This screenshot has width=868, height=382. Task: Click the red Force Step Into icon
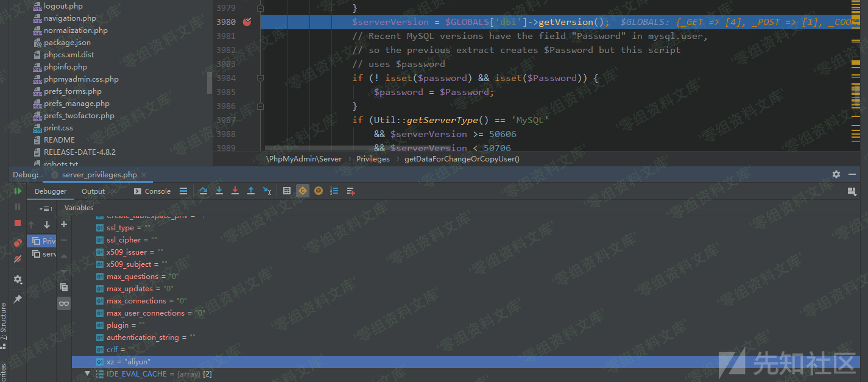tap(235, 191)
